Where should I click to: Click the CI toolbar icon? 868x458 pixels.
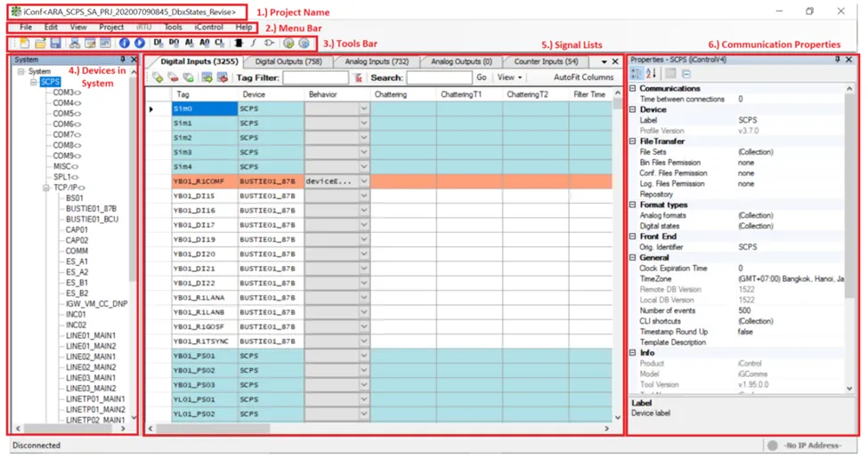point(219,43)
